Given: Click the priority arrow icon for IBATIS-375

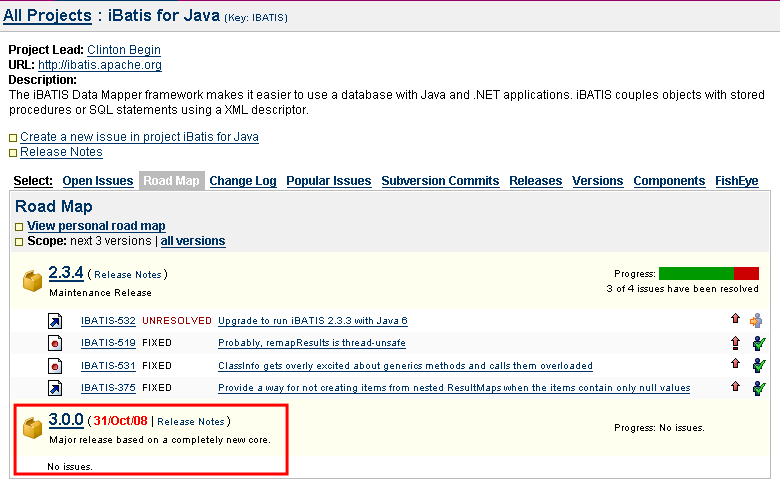Looking at the screenshot, I should tap(735, 386).
